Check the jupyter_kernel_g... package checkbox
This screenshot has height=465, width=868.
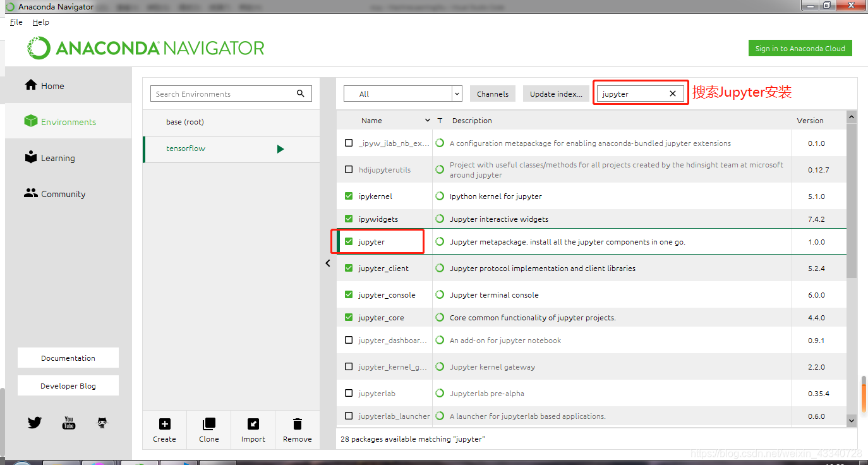349,367
